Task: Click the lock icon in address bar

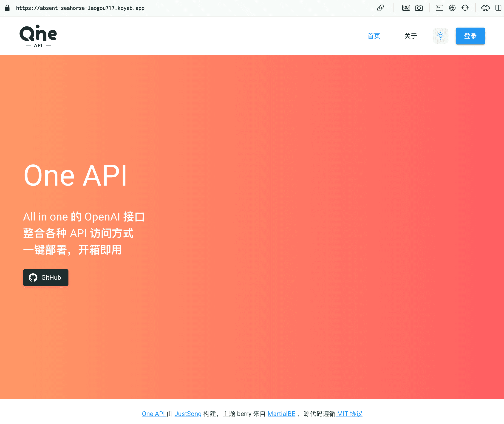Action: point(7,8)
